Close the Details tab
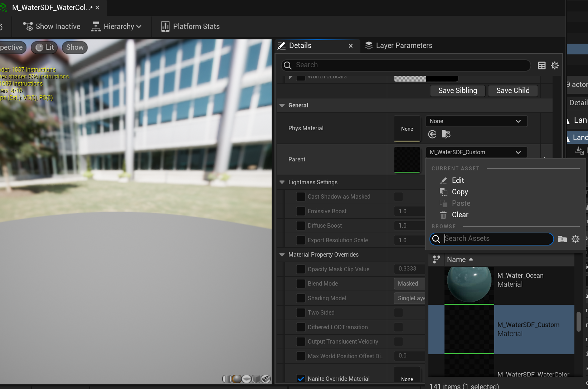Image resolution: width=588 pixels, height=389 pixels. coord(351,46)
